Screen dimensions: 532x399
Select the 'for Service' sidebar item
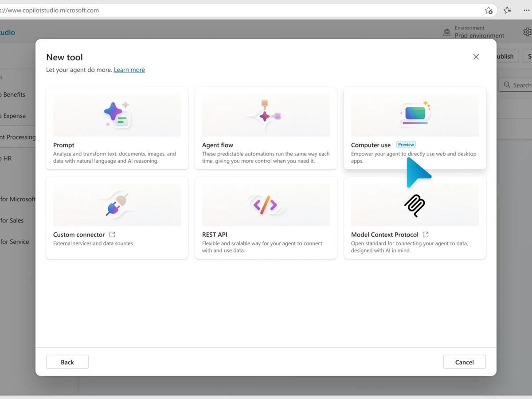click(x=15, y=242)
